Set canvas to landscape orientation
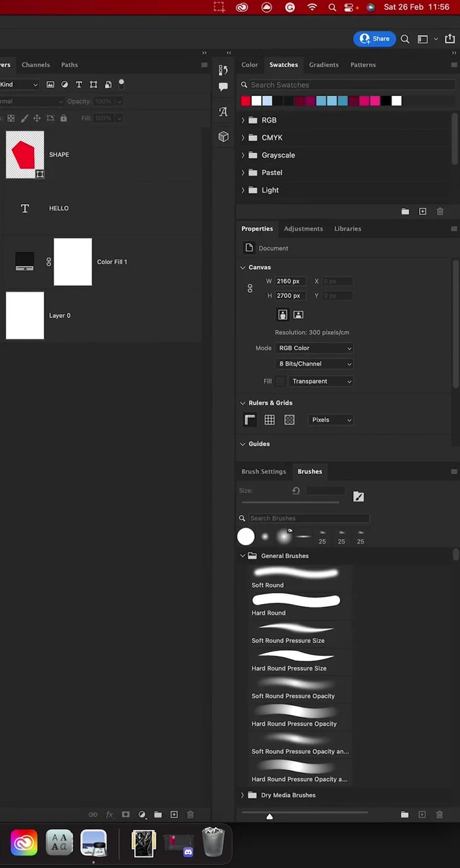This screenshot has width=460, height=868. point(298,315)
